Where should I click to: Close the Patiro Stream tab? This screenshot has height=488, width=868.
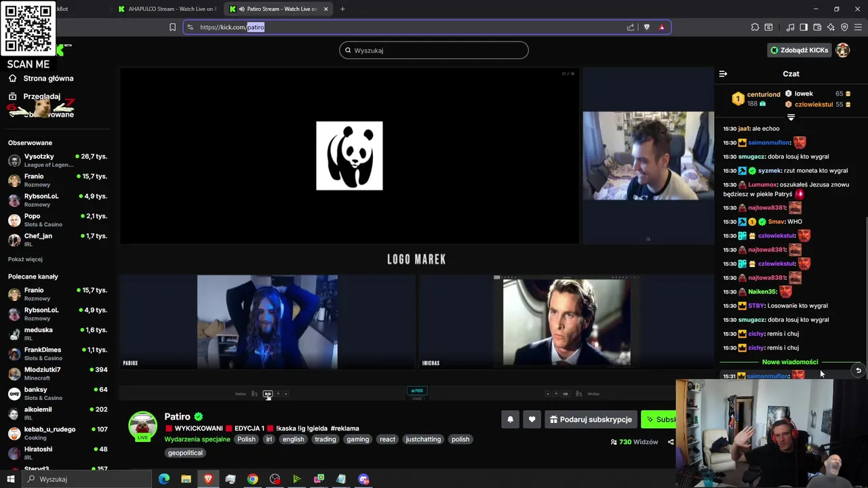tap(325, 9)
